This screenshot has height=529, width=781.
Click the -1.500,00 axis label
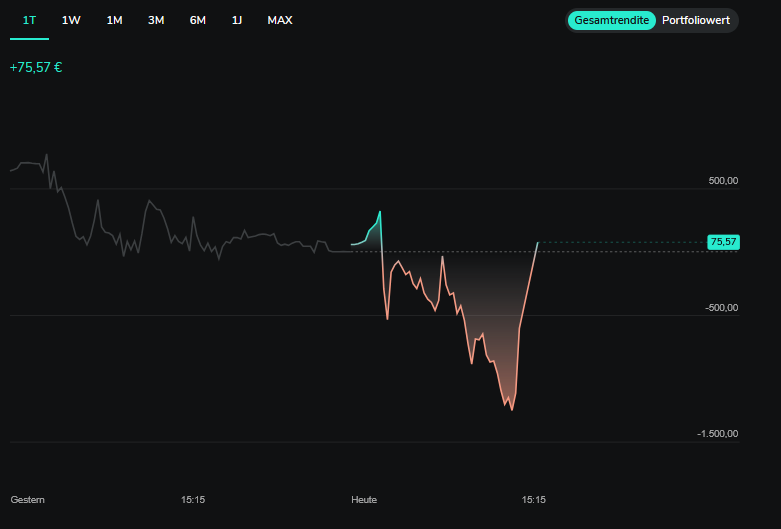click(717, 434)
